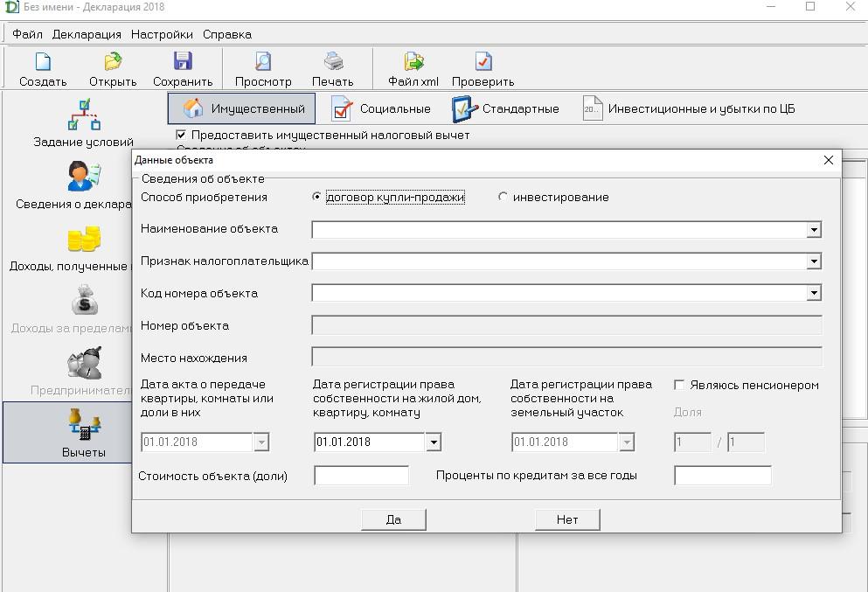Confirm with the Да button
This screenshot has width=868, height=592.
[x=393, y=519]
